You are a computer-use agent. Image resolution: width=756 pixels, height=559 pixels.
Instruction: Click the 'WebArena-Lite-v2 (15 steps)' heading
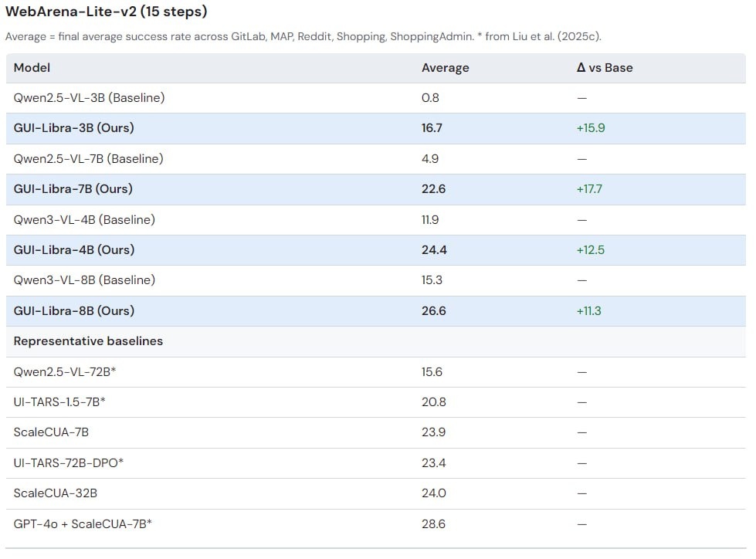[106, 11]
